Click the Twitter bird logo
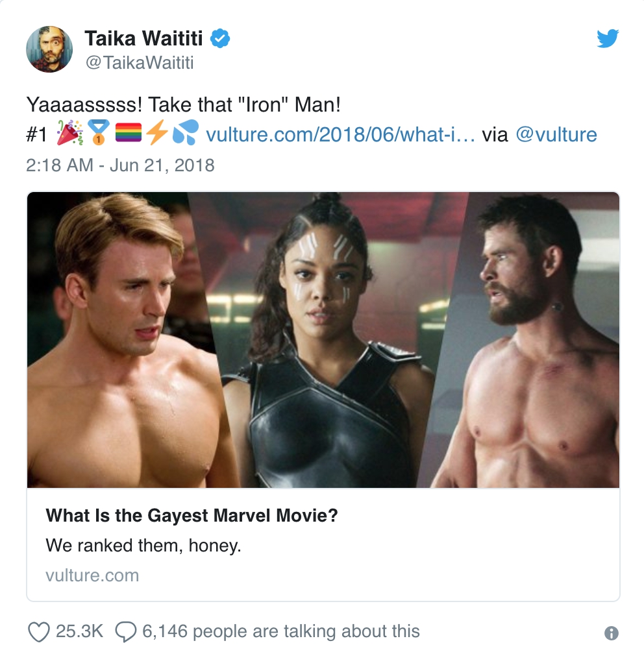The image size is (644, 654). pyautogui.click(x=608, y=40)
